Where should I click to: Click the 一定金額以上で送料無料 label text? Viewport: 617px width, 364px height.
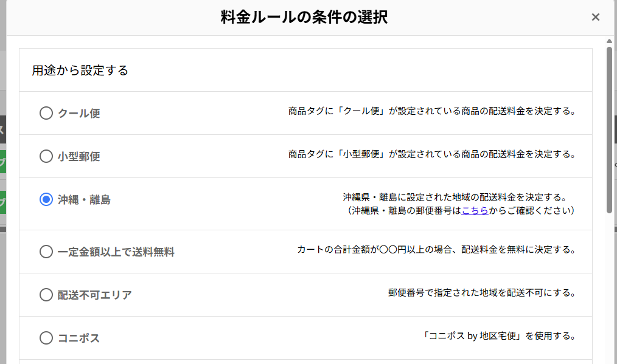pos(116,252)
